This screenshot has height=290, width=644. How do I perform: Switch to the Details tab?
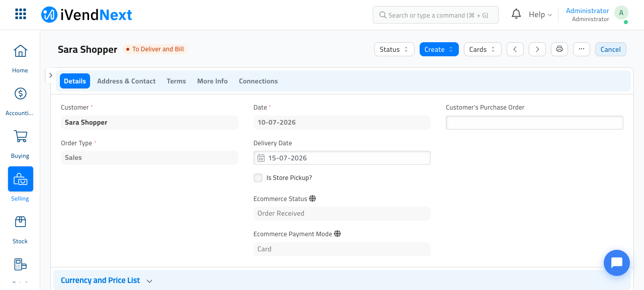pyautogui.click(x=75, y=81)
